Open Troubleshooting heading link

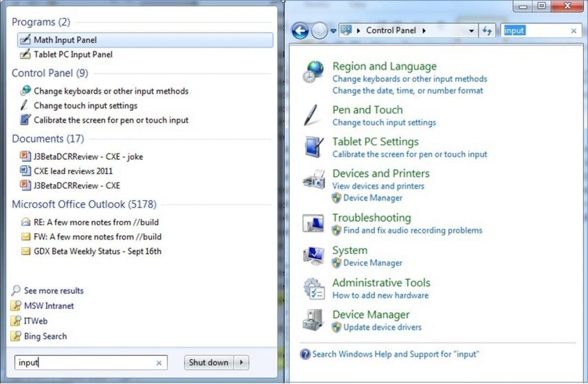(x=372, y=218)
